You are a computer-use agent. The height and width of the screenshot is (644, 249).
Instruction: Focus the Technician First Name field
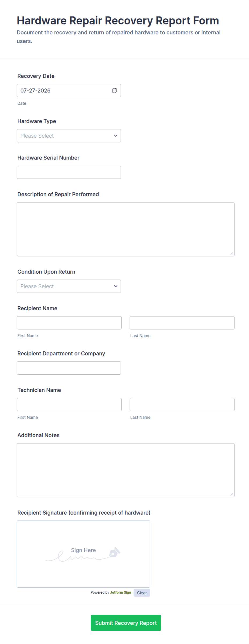[x=69, y=404]
